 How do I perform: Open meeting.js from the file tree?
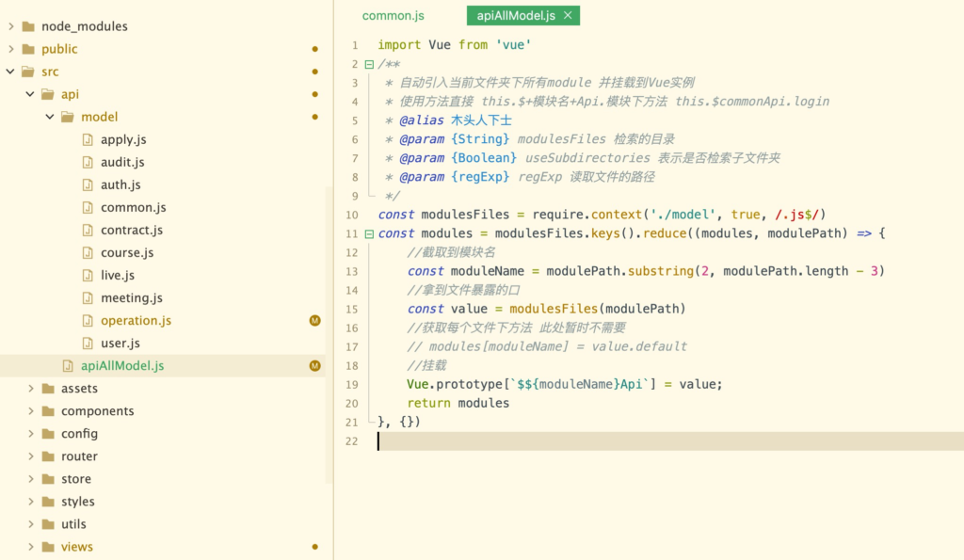[132, 297]
